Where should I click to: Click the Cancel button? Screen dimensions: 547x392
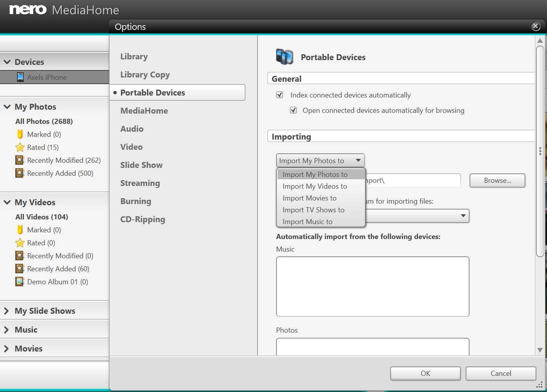(x=501, y=373)
